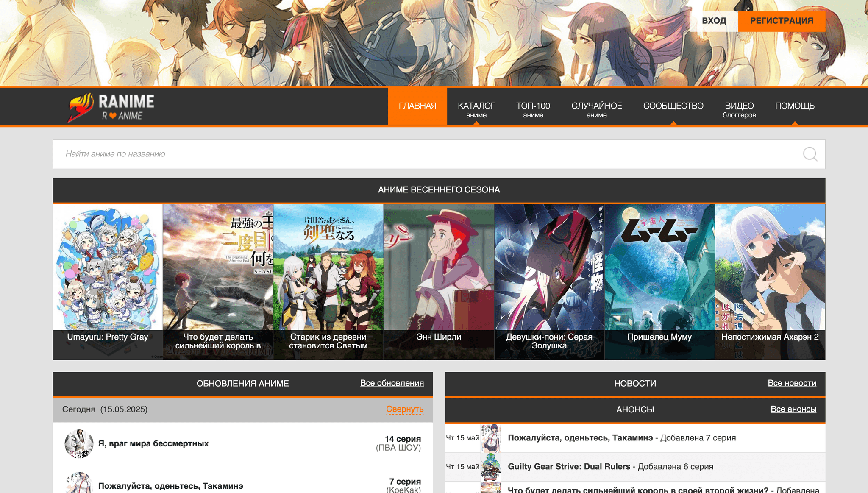Click the АНОНСЫ section header
The height and width of the screenshot is (493, 868).
pos(635,410)
